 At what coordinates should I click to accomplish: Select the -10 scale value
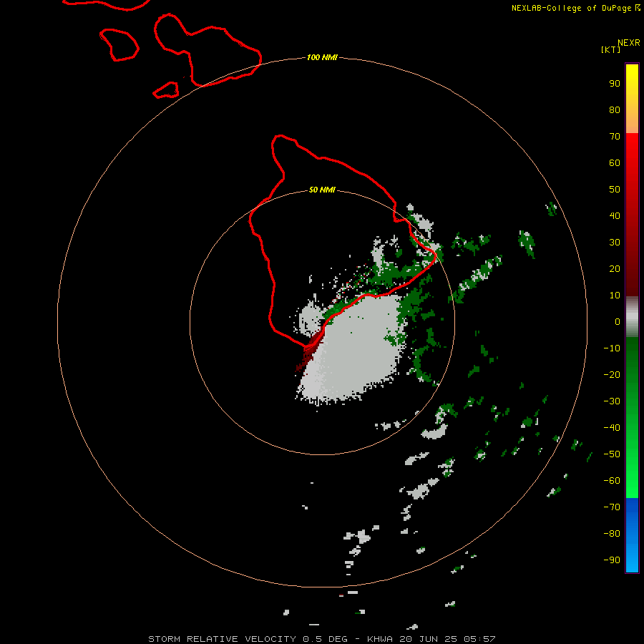click(x=612, y=348)
